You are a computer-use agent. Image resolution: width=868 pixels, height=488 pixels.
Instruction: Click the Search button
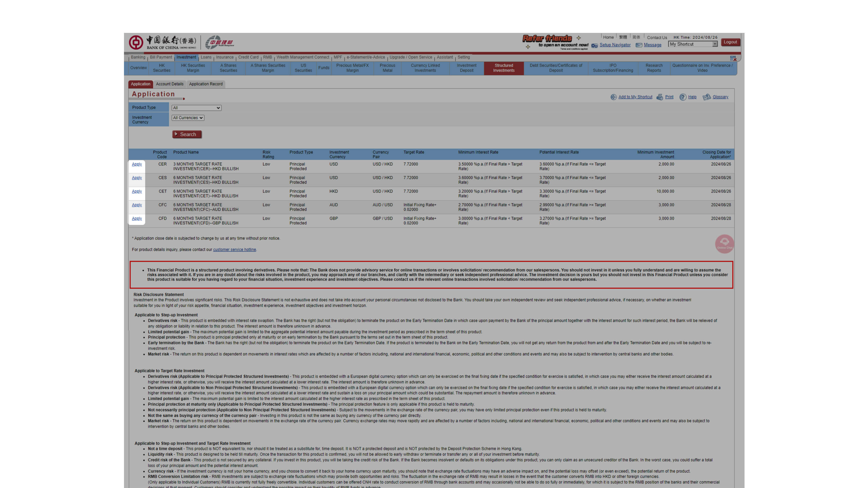point(185,134)
